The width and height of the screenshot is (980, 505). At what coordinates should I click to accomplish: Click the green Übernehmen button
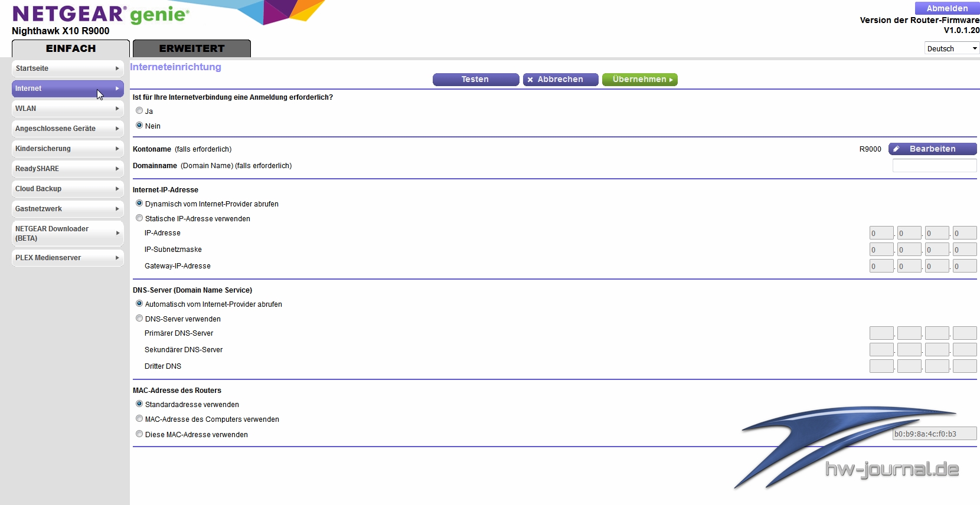(x=639, y=80)
